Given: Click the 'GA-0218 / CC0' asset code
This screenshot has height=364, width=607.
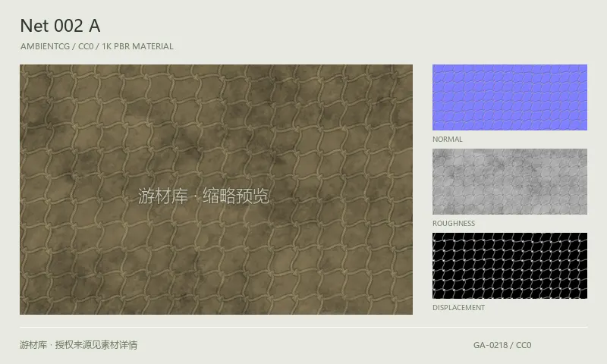Looking at the screenshot, I should click(x=502, y=345).
